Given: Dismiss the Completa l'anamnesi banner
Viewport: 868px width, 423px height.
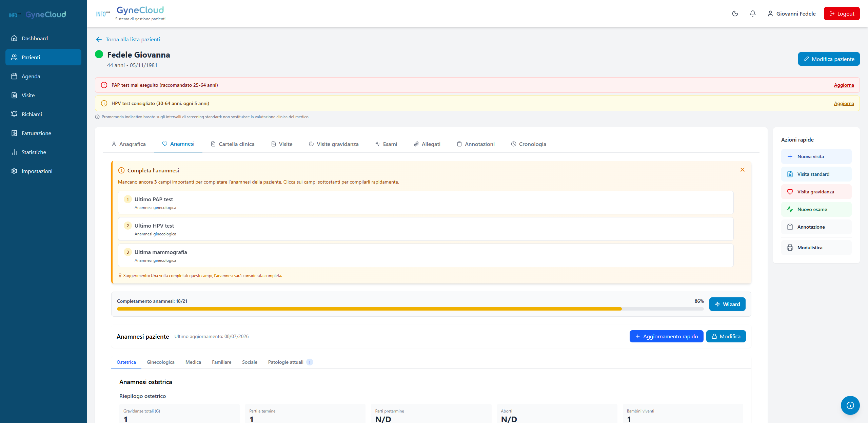Looking at the screenshot, I should (742, 170).
